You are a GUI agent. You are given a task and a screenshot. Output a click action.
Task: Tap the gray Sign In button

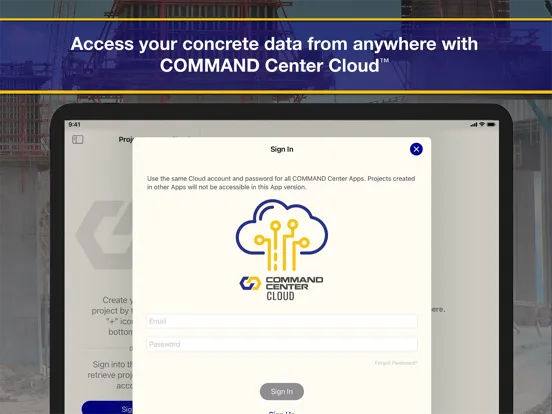pos(282,391)
